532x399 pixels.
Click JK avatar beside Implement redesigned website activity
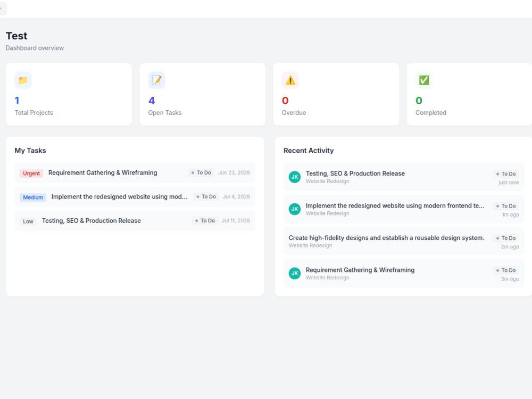coord(295,209)
